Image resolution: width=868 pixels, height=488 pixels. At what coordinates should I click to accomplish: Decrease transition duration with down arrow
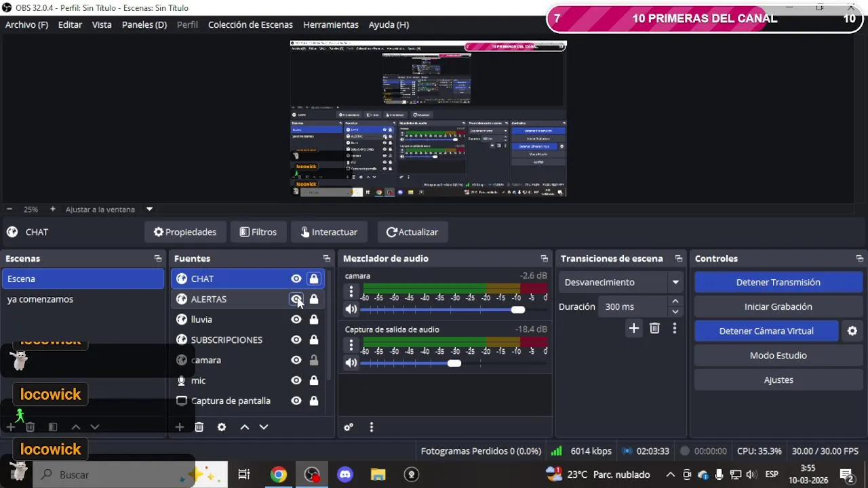pyautogui.click(x=675, y=312)
